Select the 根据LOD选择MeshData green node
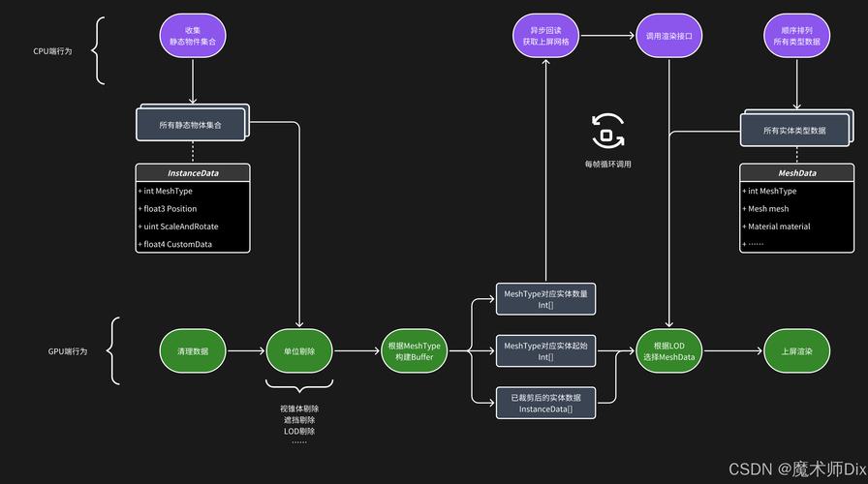Viewport: 868px width, 484px height. 667,351
